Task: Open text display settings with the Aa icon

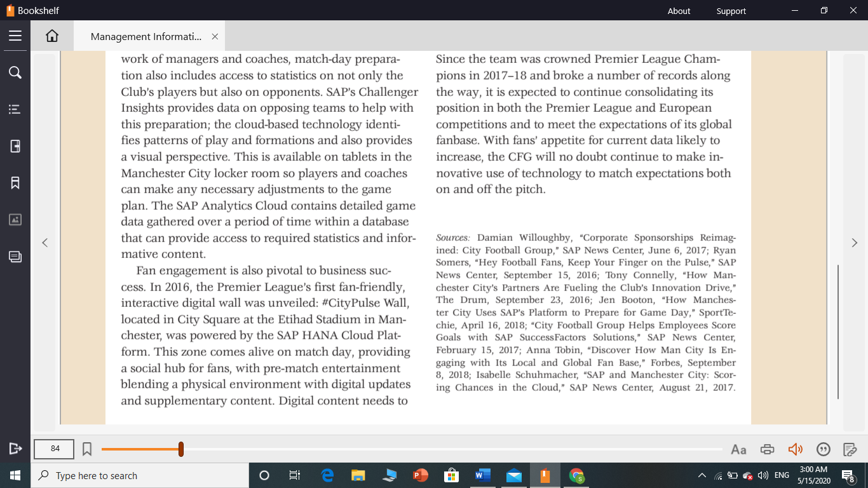Action: pyautogui.click(x=738, y=449)
